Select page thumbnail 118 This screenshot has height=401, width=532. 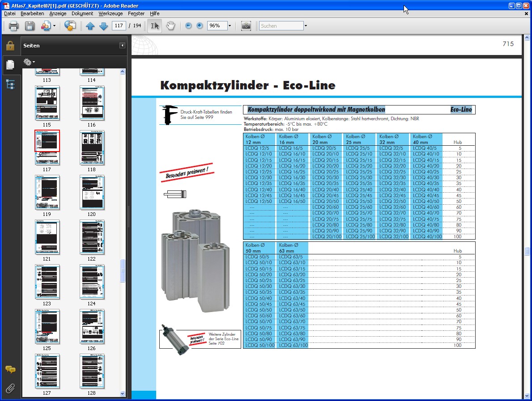(x=92, y=148)
